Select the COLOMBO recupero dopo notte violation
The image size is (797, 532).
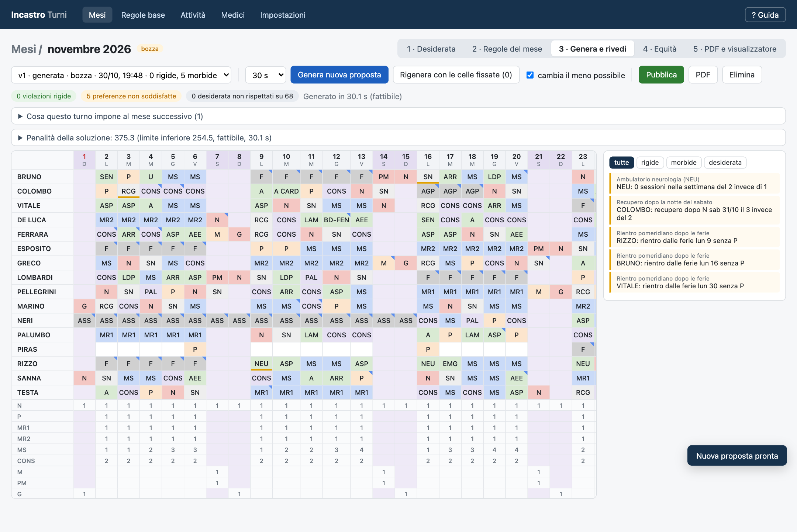tap(695, 210)
